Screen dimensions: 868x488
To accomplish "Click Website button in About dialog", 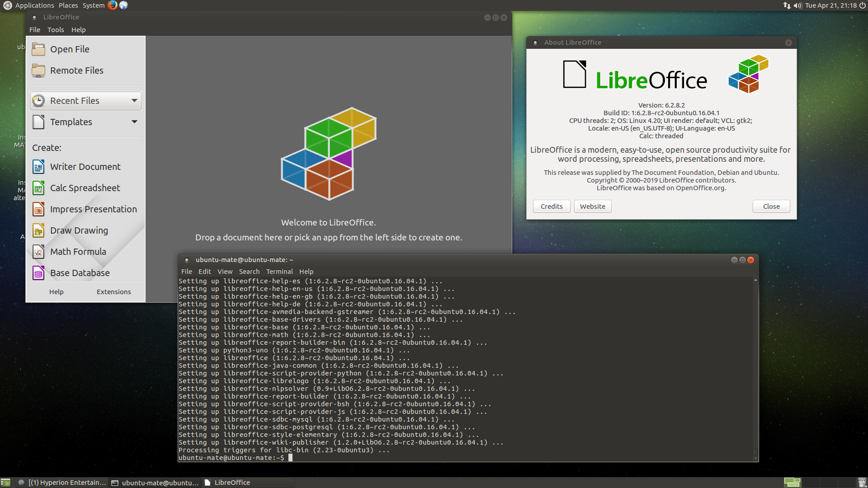I will [x=593, y=206].
